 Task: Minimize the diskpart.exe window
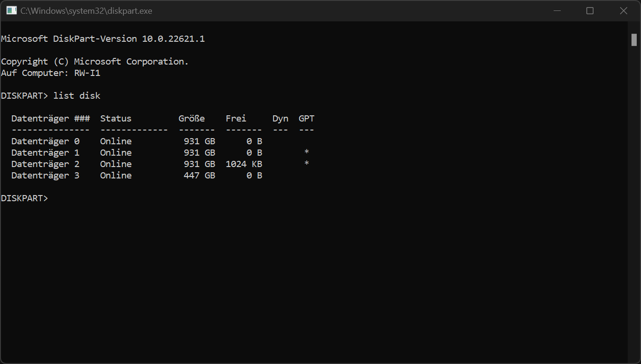(x=556, y=10)
